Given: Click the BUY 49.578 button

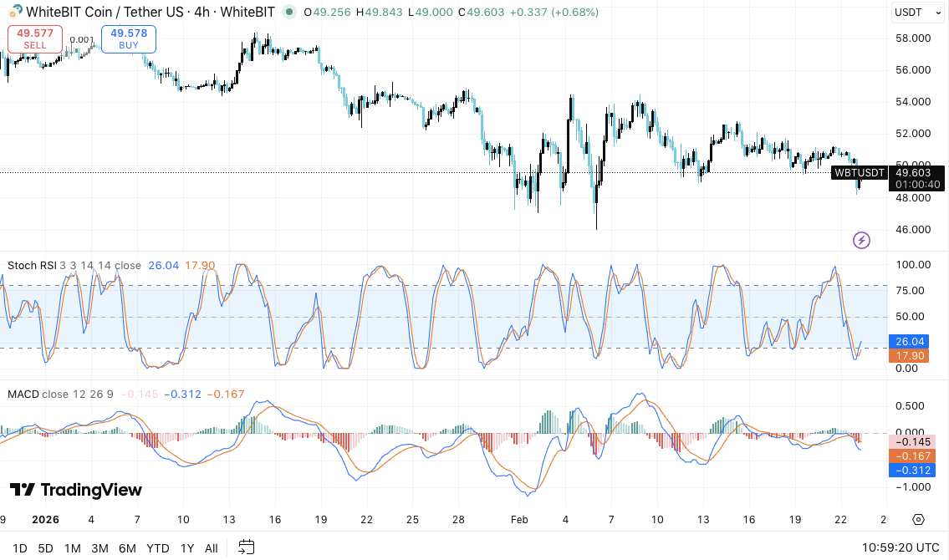Looking at the screenshot, I should 128,38.
